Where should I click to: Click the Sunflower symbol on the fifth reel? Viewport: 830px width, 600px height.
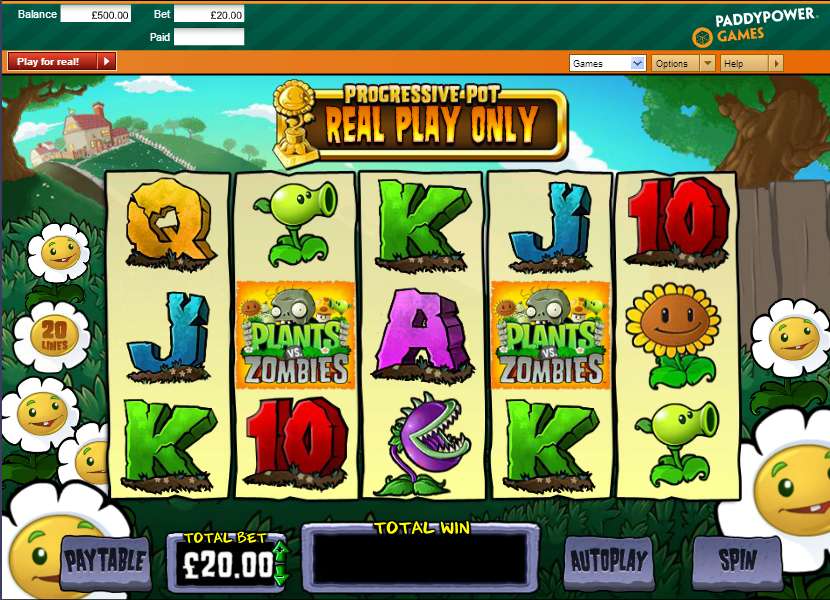coord(673,336)
